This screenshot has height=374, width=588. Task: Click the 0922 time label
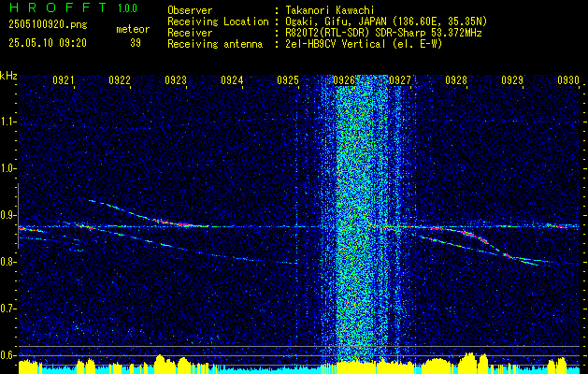120,79
